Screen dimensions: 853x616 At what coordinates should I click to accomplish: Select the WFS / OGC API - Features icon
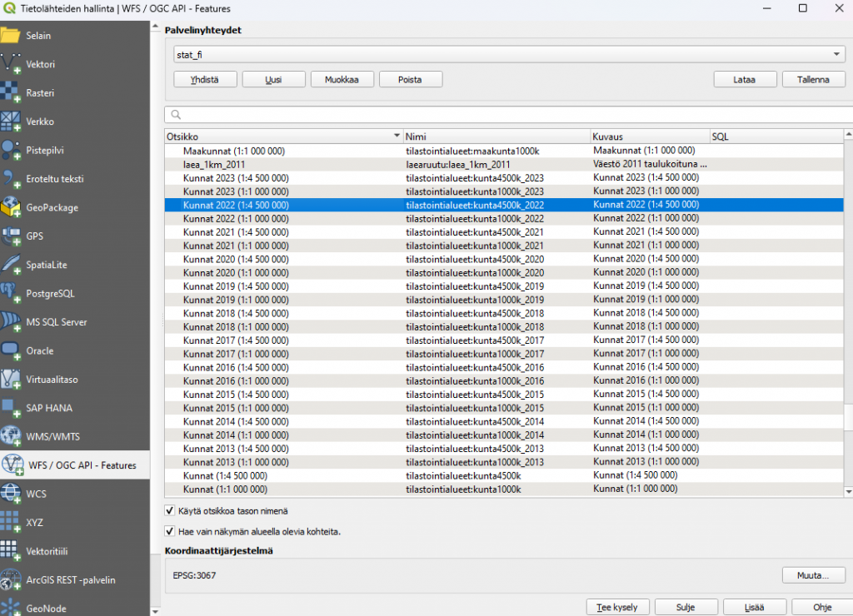point(12,464)
